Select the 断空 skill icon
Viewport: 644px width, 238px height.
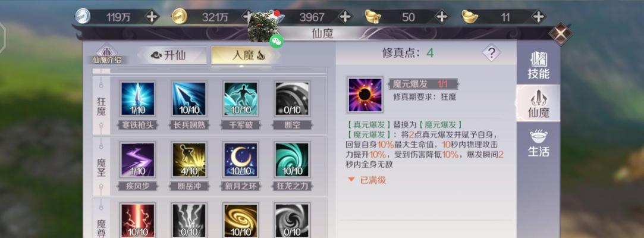pos(292,99)
